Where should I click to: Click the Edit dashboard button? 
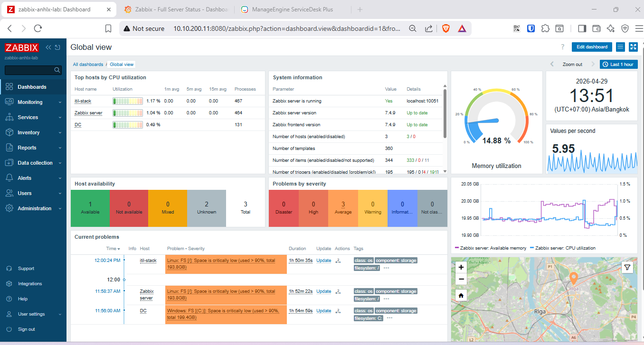592,47
